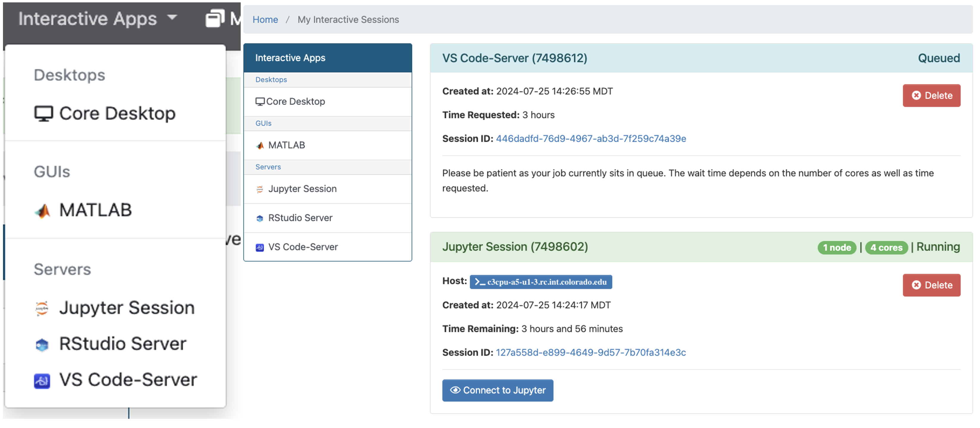Image resolution: width=980 pixels, height=428 pixels.
Task: Open MATLAB from the sidebar panel list
Action: [328, 145]
